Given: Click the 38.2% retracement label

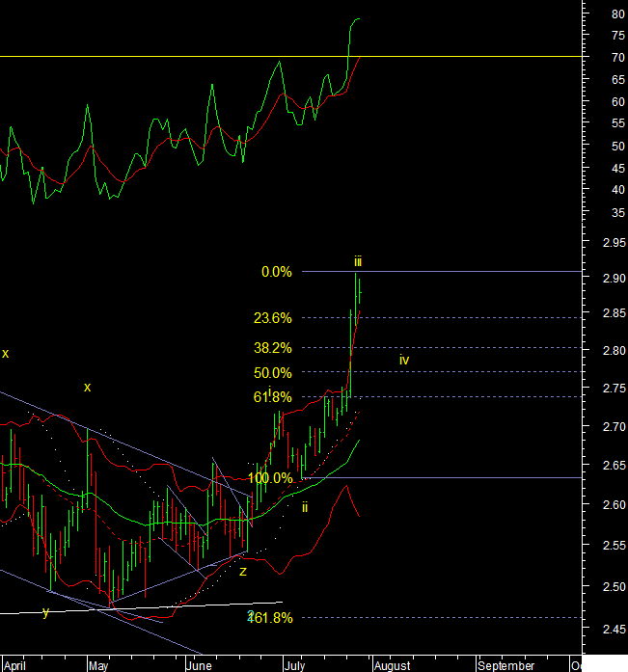Looking at the screenshot, I should (273, 348).
